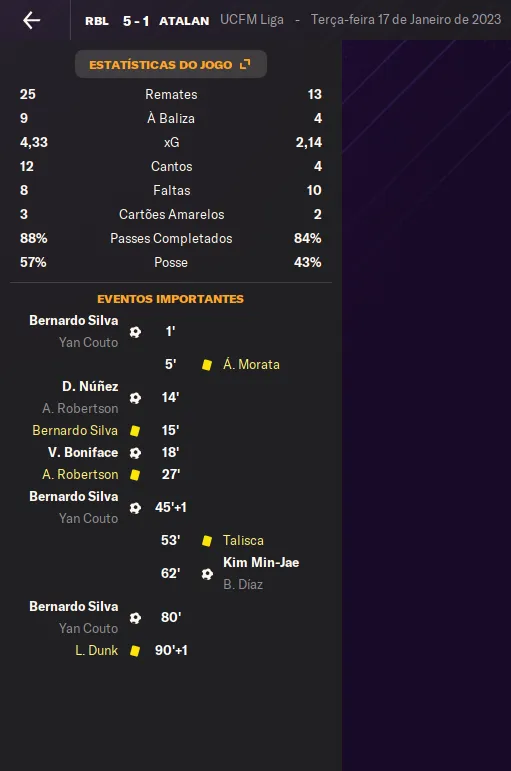The image size is (511, 771).
Task: Click V. Boniface's goal icon at 18'
Action: [x=135, y=453]
